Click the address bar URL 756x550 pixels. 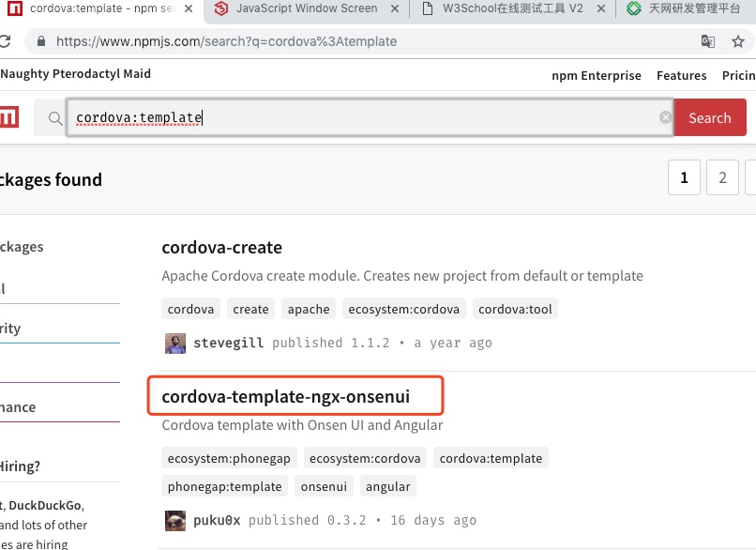226,41
